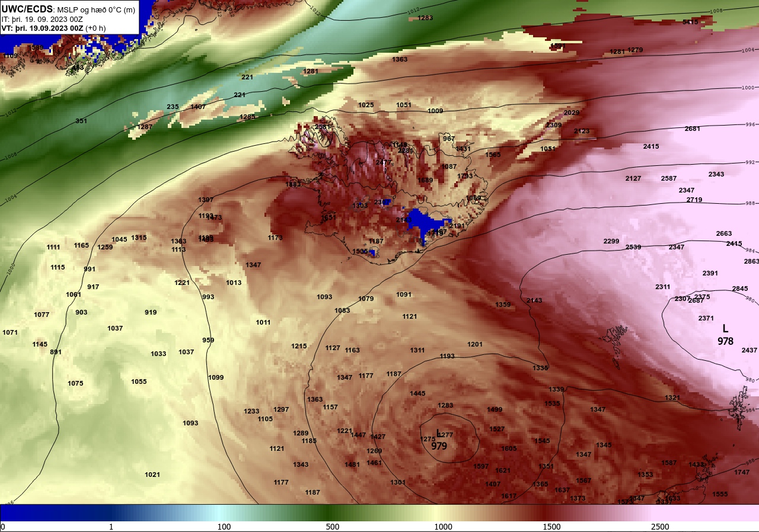Click the map value '2029'

pyautogui.click(x=572, y=113)
